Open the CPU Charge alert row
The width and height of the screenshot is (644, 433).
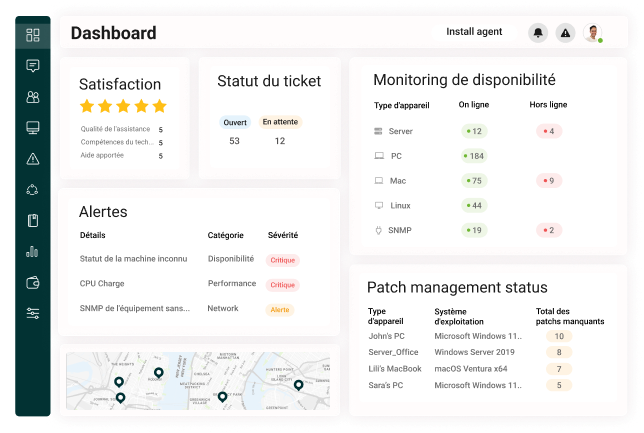[x=189, y=284]
